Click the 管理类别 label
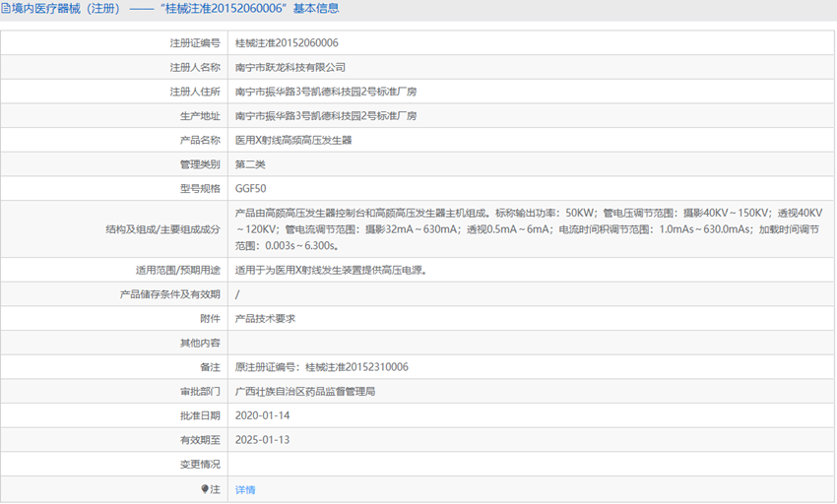The image size is (837, 504). pyautogui.click(x=200, y=164)
